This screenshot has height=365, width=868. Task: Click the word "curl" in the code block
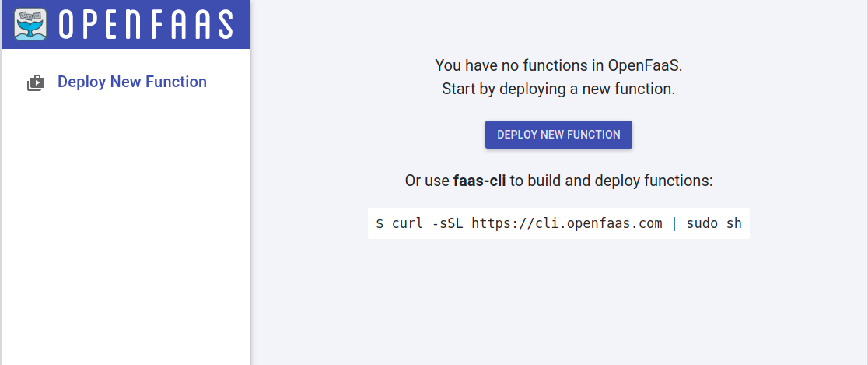click(408, 223)
